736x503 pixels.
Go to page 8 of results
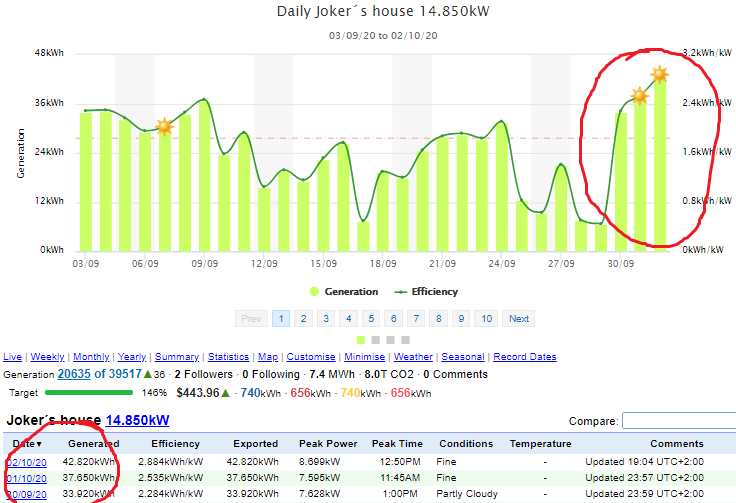[438, 319]
